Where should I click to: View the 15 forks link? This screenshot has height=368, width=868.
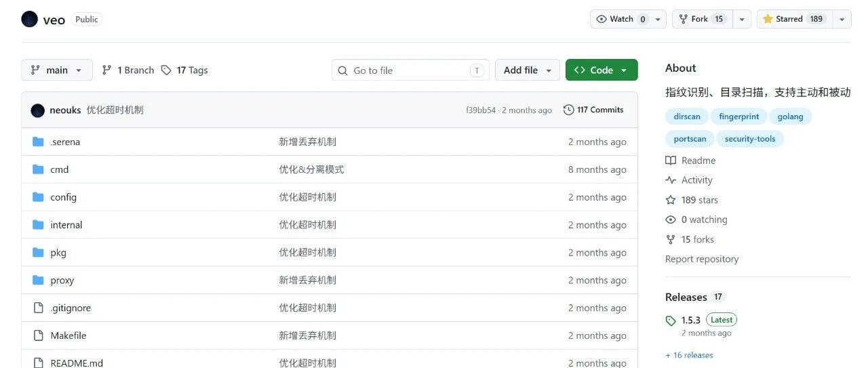tap(690, 239)
